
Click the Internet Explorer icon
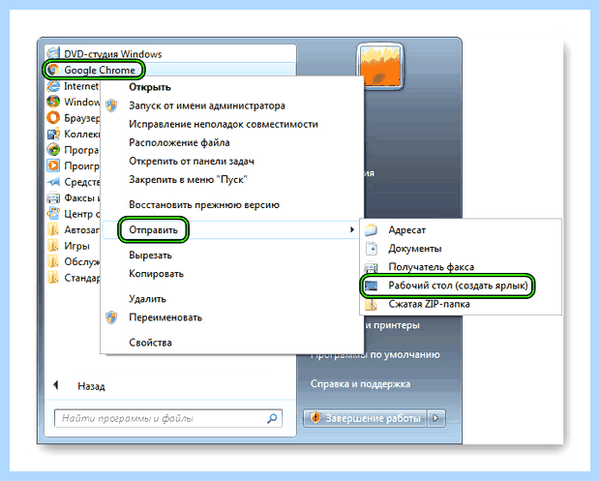coord(53,86)
